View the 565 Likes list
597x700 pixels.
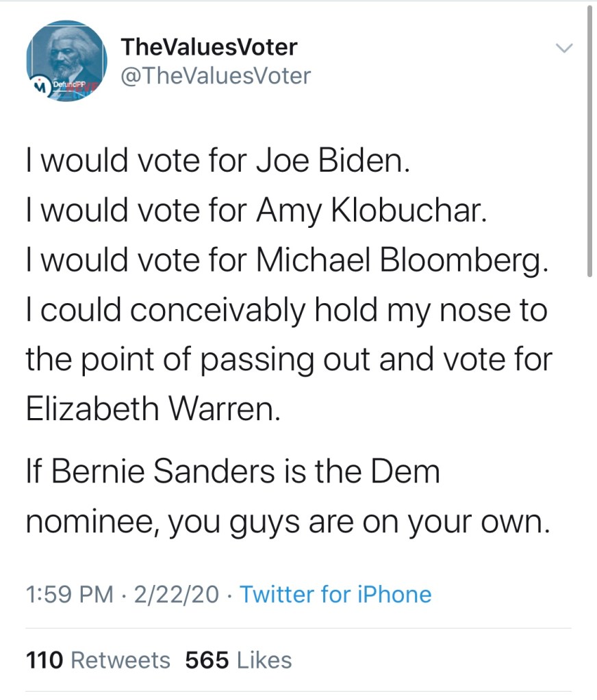click(238, 660)
